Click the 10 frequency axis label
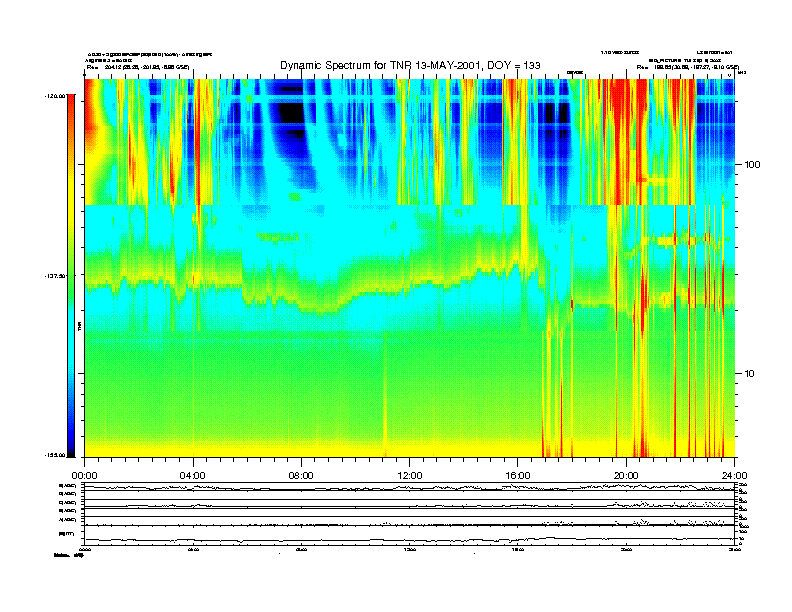This screenshot has width=792, height=612. point(750,374)
